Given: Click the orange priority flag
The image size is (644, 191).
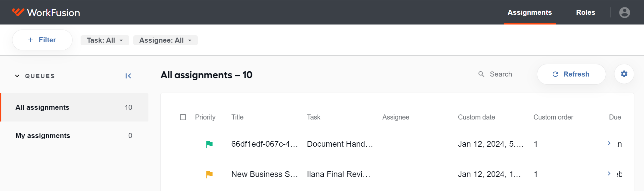Looking at the screenshot, I should [209, 175].
